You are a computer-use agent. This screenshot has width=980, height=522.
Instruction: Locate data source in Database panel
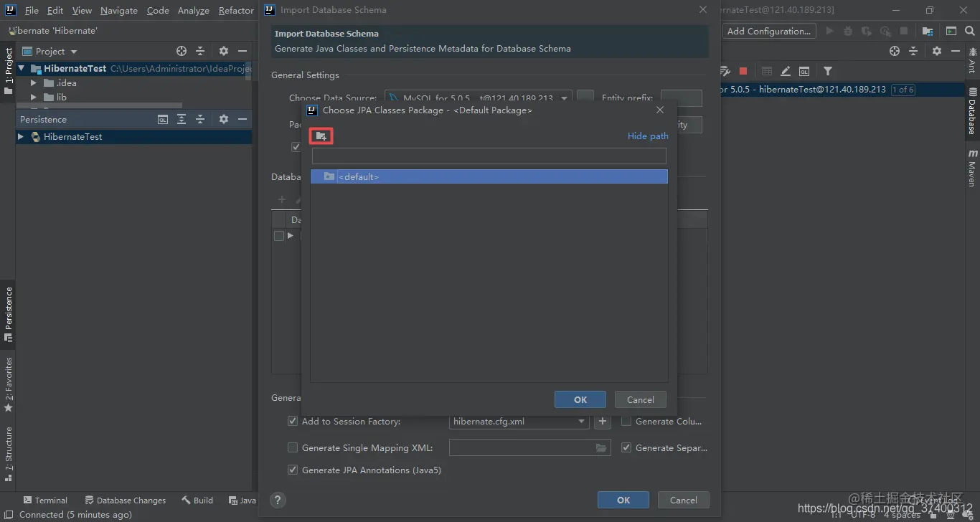[895, 51]
